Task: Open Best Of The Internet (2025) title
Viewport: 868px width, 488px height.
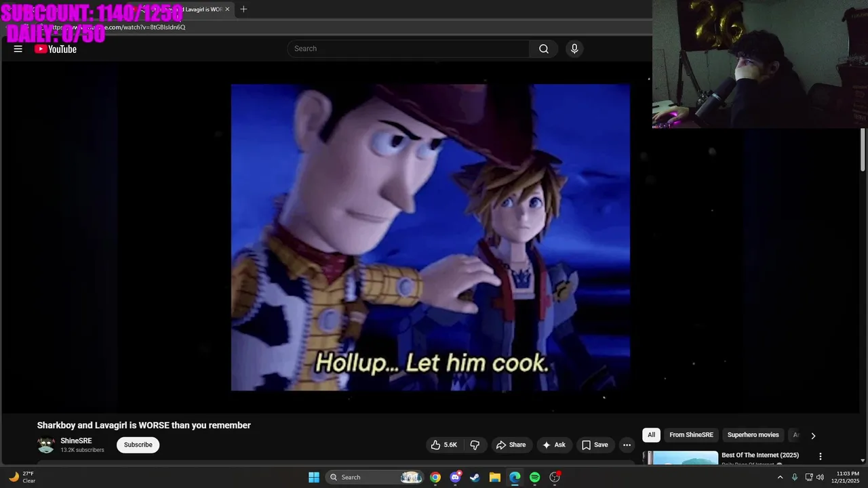Action: (760, 455)
